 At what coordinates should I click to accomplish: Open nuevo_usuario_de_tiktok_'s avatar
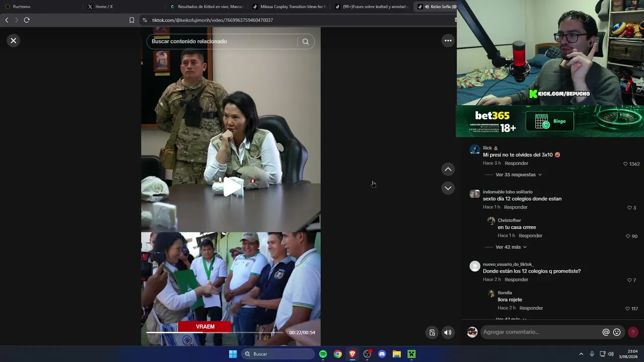pos(474,266)
